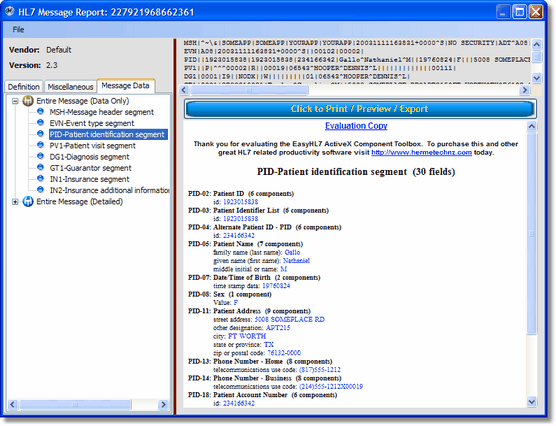Screen dimensions: 556x426
Task: Select the Entire Message (Data Only) label
Action: point(83,101)
